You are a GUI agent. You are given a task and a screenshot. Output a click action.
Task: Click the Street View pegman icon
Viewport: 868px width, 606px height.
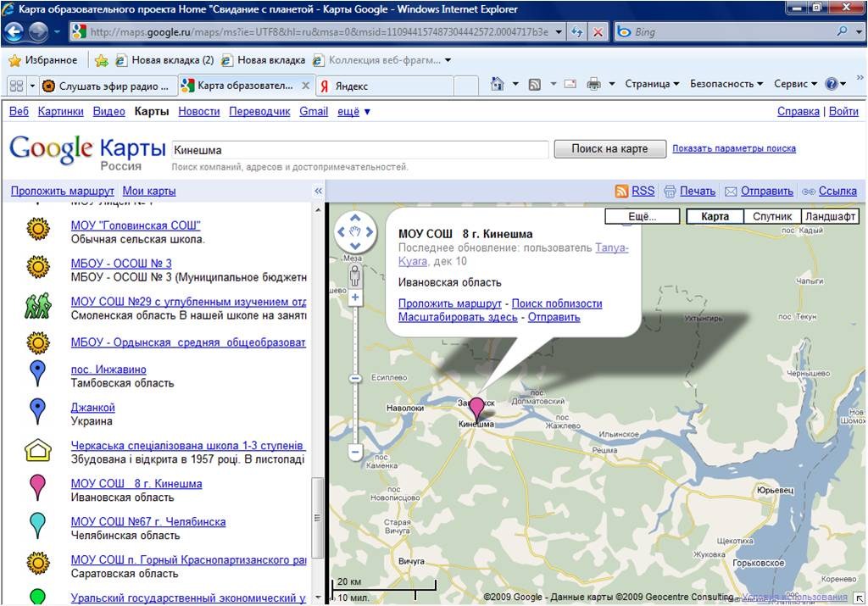[x=355, y=275]
